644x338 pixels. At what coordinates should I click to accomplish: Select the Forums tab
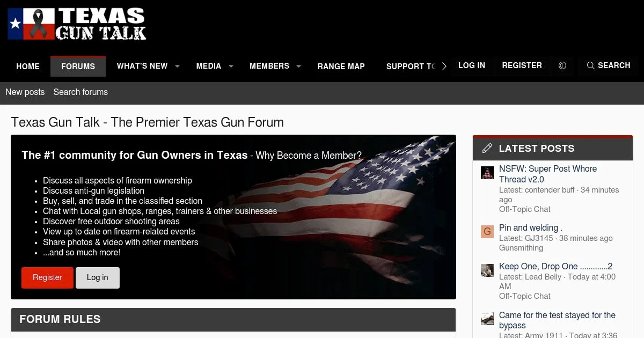pyautogui.click(x=78, y=67)
